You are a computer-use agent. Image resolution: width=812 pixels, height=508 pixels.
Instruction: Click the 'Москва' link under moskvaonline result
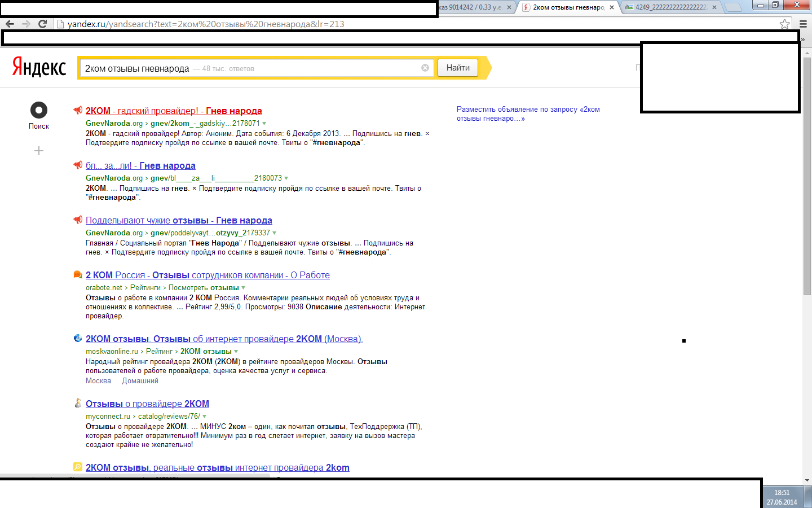98,381
